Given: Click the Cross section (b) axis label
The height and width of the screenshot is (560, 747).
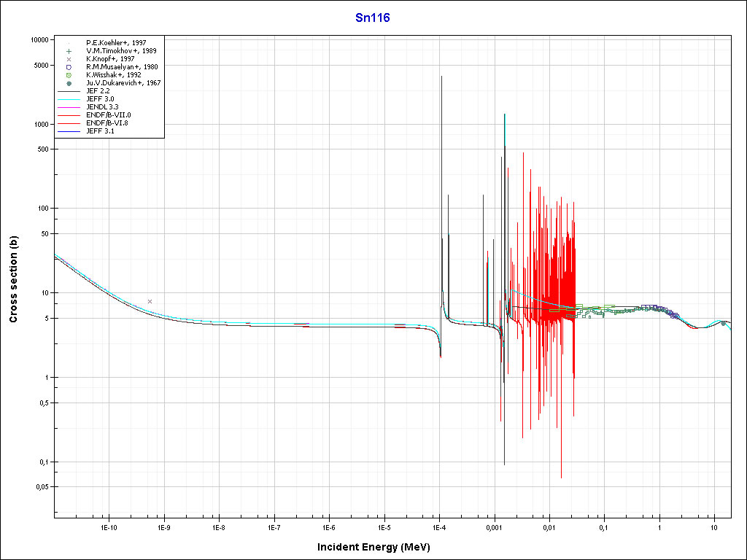Looking at the screenshot, I should [x=13, y=282].
